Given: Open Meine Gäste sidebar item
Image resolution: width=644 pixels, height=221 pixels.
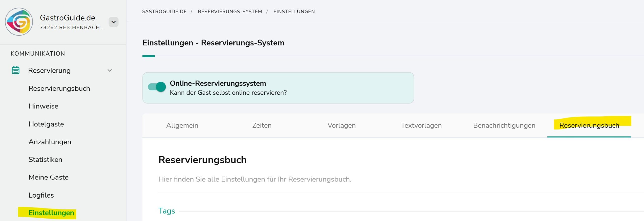Looking at the screenshot, I should pos(49,177).
